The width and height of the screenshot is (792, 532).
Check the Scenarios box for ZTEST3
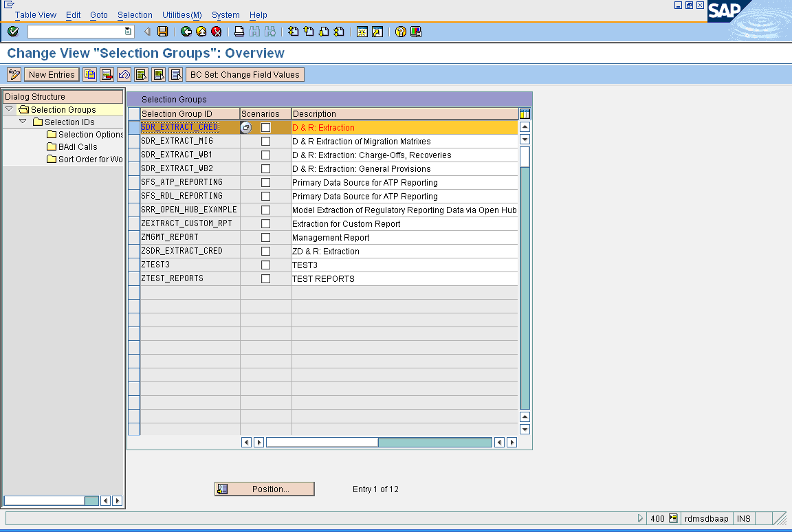pos(265,265)
